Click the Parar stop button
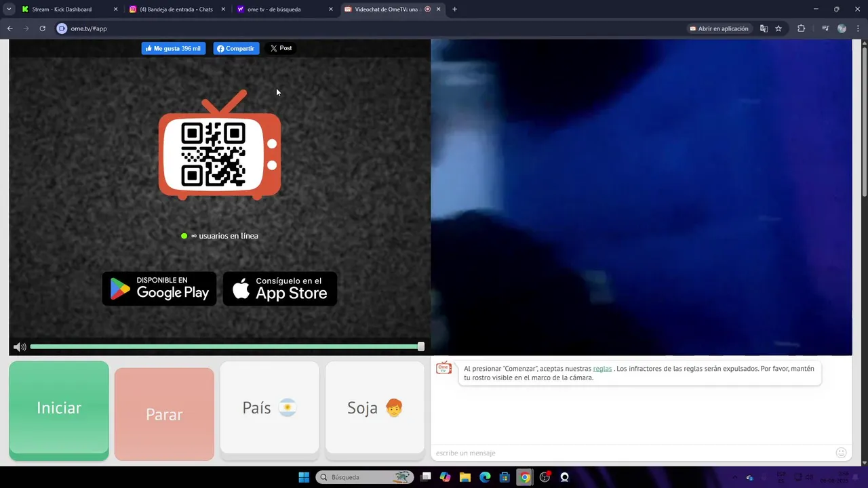This screenshot has width=868, height=488. (164, 414)
